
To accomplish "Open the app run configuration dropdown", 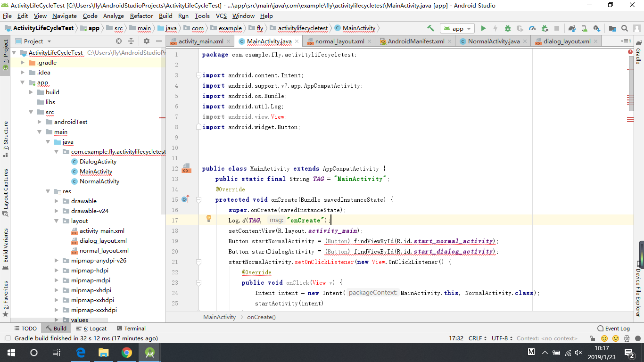I will pyautogui.click(x=458, y=28).
